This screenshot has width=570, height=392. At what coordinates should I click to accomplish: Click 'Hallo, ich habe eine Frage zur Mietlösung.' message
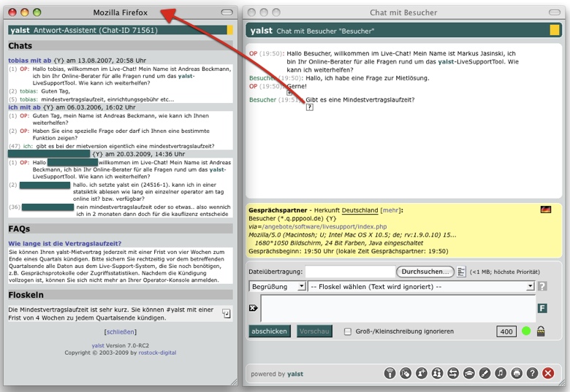click(367, 78)
